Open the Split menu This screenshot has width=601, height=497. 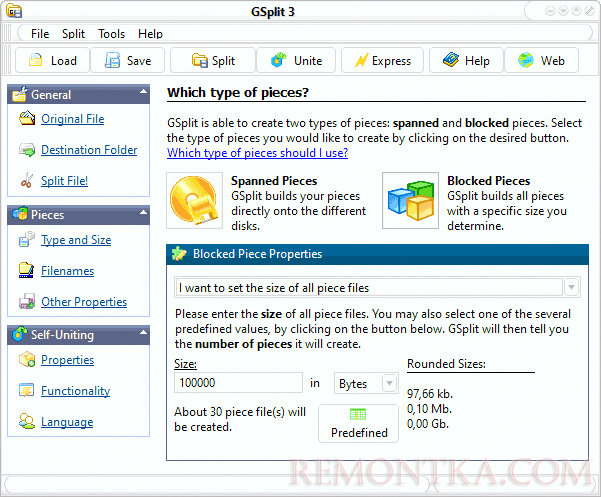[73, 34]
